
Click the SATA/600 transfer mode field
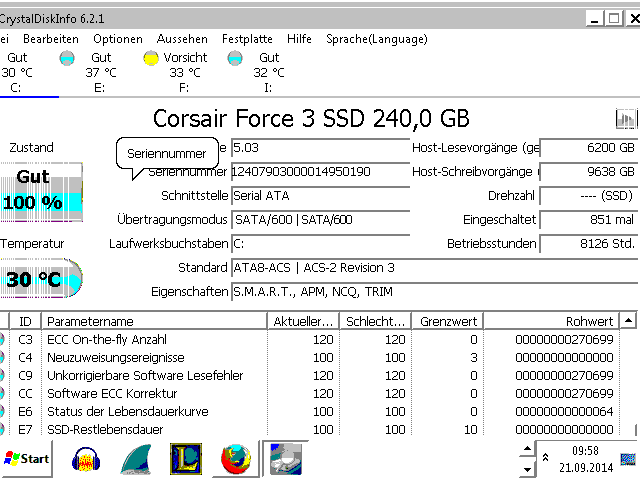click(320, 220)
